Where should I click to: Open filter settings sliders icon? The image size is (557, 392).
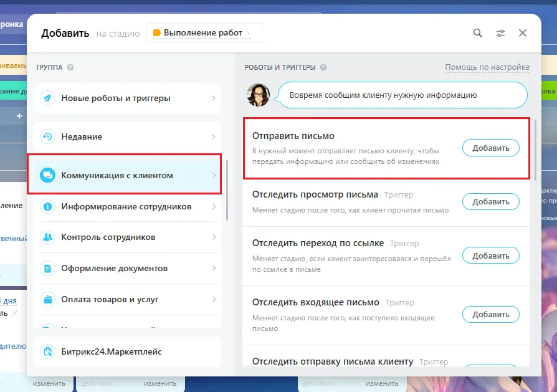500,34
